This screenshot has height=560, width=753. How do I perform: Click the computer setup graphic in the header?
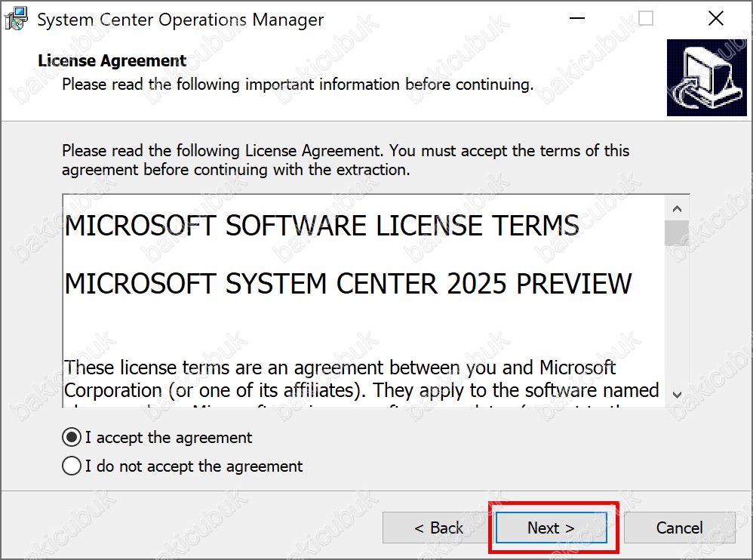706,78
